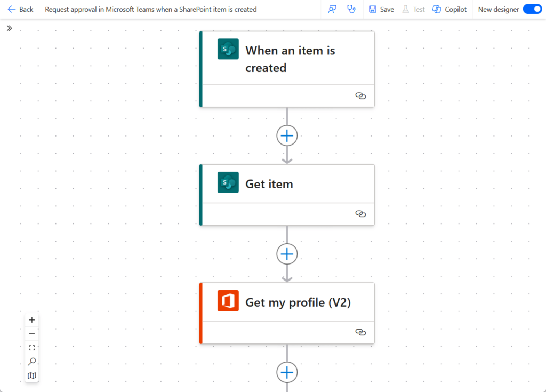The height and width of the screenshot is (392, 546).
Task: Click the SharePoint icon on trigger card
Action: point(228,49)
